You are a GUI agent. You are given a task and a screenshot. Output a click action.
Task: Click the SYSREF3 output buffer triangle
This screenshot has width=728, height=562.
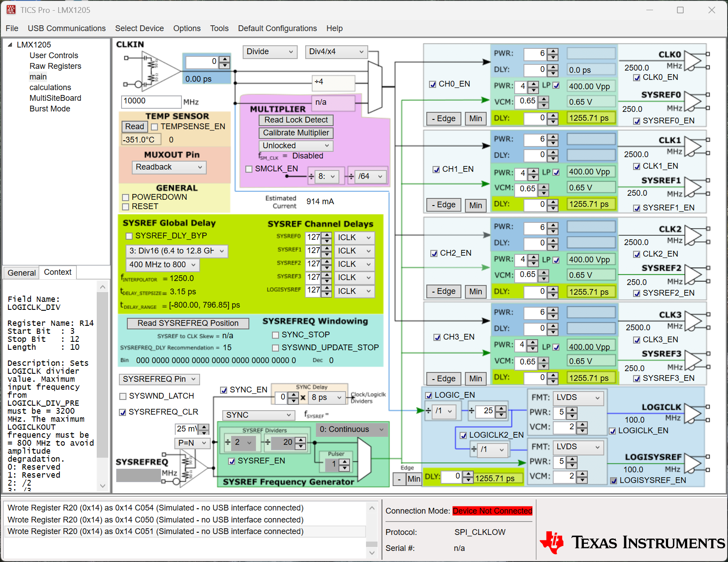coord(693,360)
